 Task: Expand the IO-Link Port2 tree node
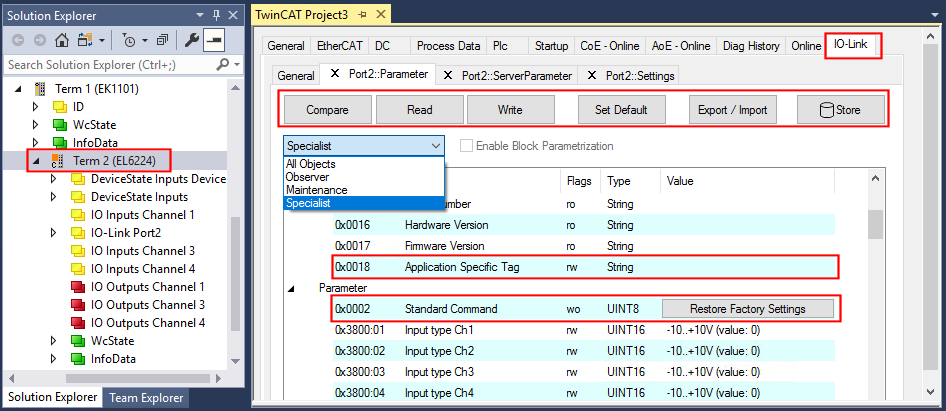tap(55, 233)
